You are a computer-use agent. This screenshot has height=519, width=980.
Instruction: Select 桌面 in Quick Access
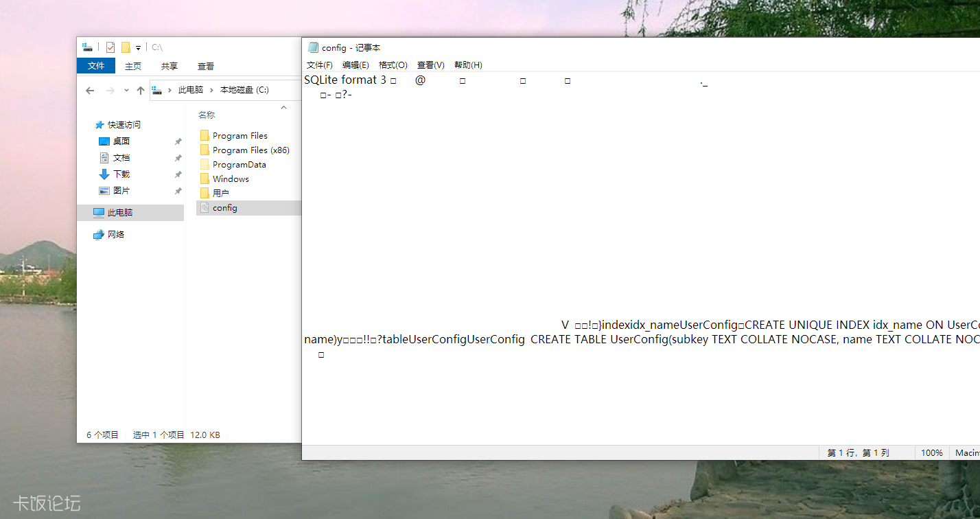click(x=121, y=141)
